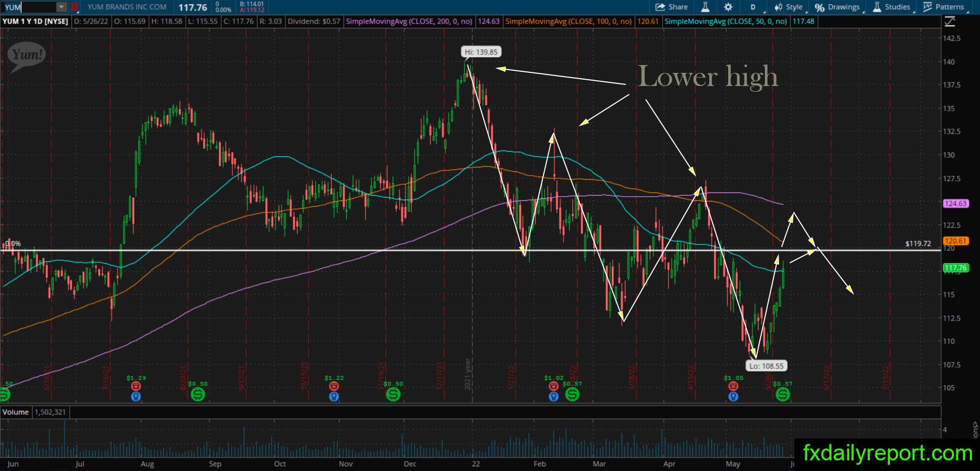The image size is (980, 471).
Task: Click the ask quote 'A: 119.12'
Action: pos(252,10)
